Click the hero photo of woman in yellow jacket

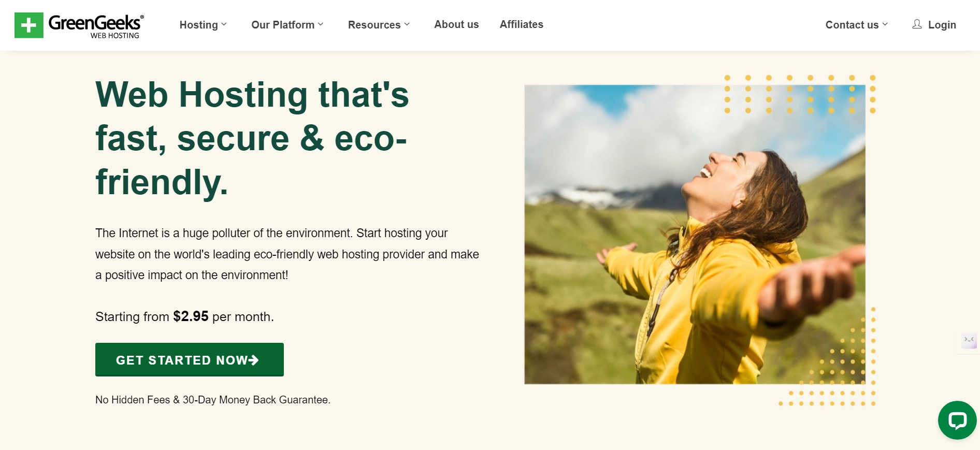point(694,234)
